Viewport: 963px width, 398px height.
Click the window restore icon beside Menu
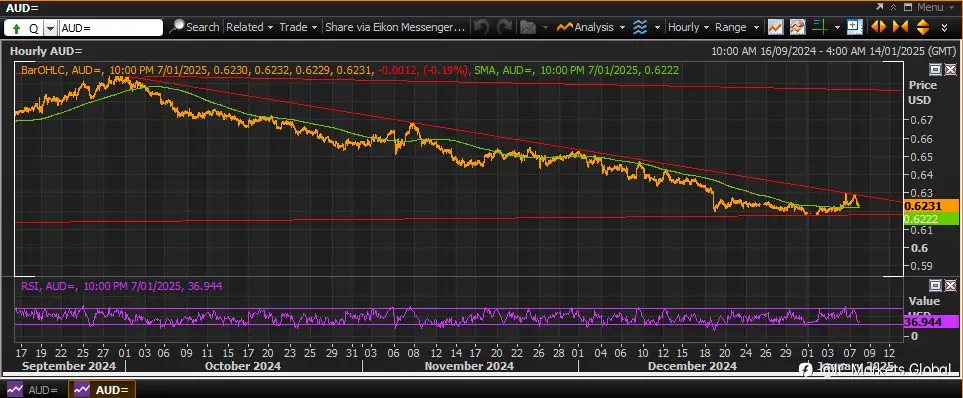(x=909, y=7)
